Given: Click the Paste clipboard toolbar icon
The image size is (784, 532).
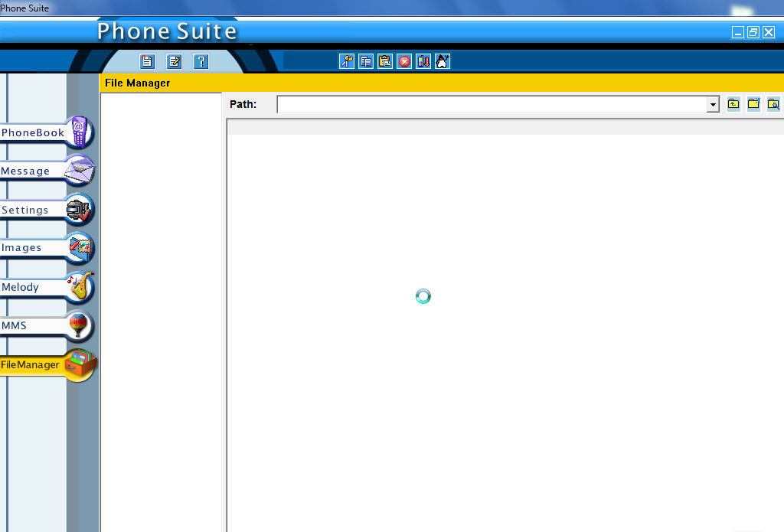Looking at the screenshot, I should [385, 62].
